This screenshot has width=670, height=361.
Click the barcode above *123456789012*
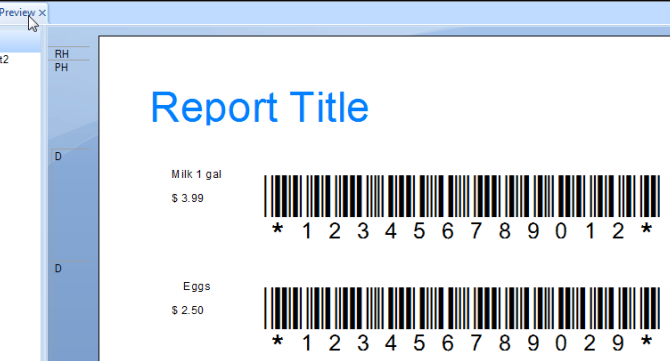[x=462, y=196]
